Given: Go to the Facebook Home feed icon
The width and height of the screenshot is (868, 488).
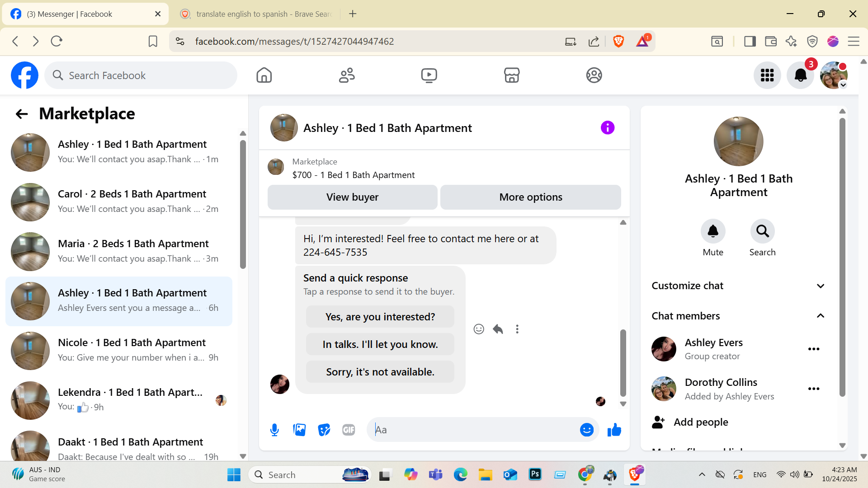Looking at the screenshot, I should tap(264, 75).
